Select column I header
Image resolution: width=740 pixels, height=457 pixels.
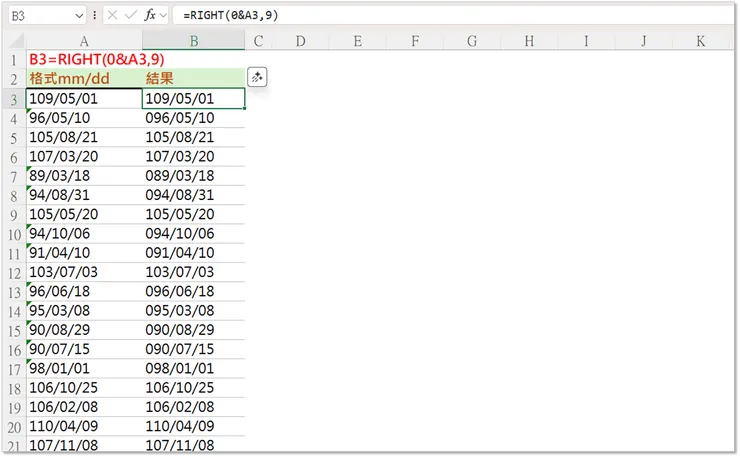(586, 41)
